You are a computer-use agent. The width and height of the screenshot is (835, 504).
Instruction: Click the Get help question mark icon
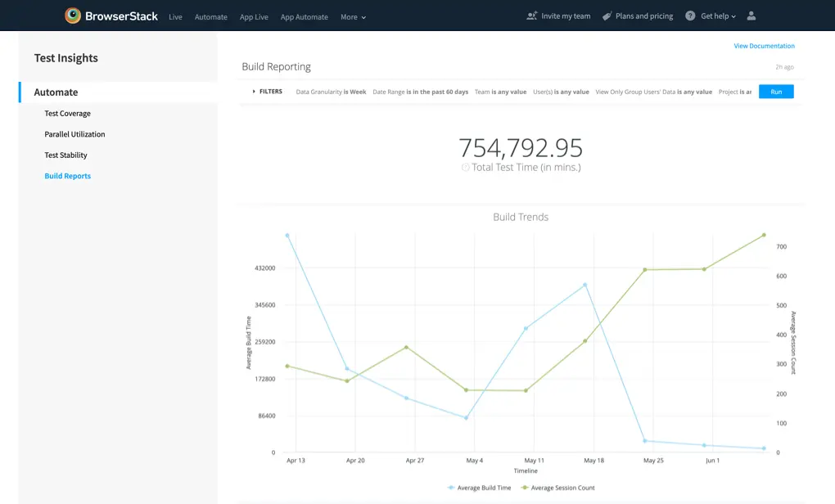pyautogui.click(x=690, y=16)
